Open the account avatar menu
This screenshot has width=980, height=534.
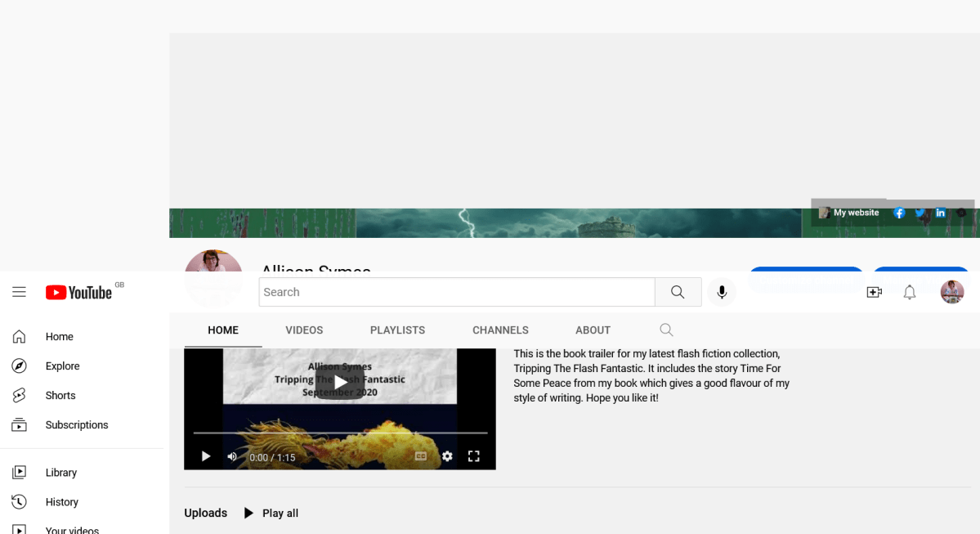pos(951,292)
